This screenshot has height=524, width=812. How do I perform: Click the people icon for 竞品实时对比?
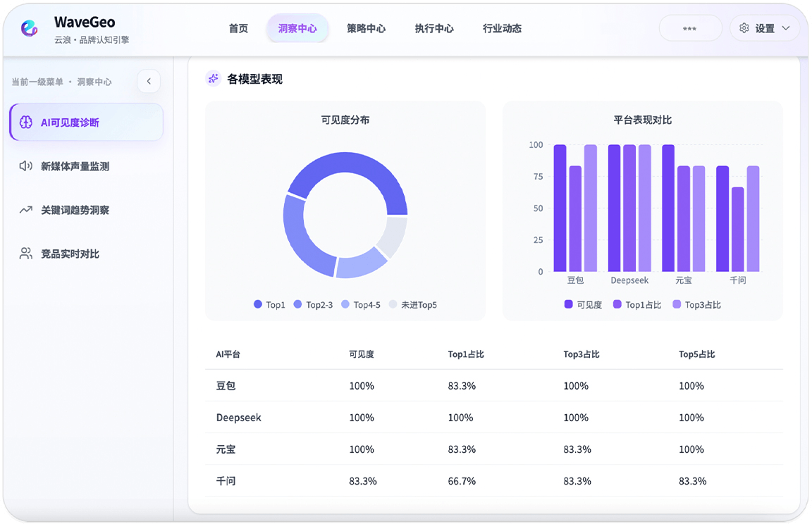(x=26, y=254)
